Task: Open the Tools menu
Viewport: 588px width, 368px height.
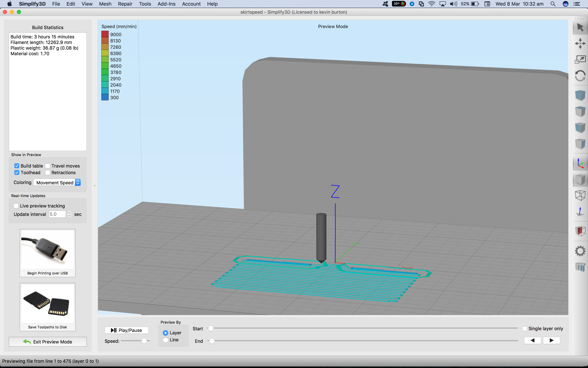Action: coord(145,4)
